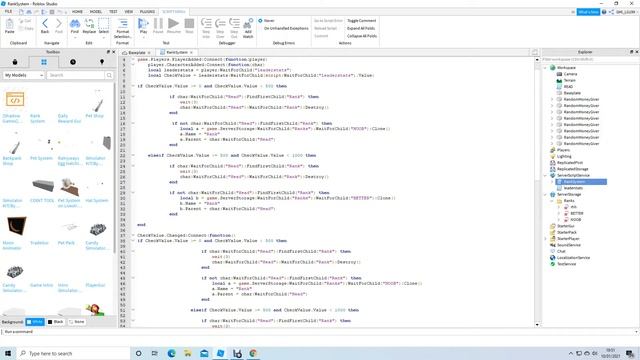This screenshot has height=360, width=640.
Task: Collapse the Ranks folder node
Action: [552, 201]
